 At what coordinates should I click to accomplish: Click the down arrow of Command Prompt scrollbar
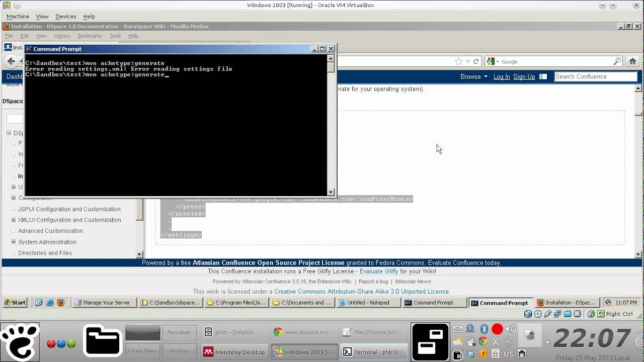pyautogui.click(x=331, y=192)
